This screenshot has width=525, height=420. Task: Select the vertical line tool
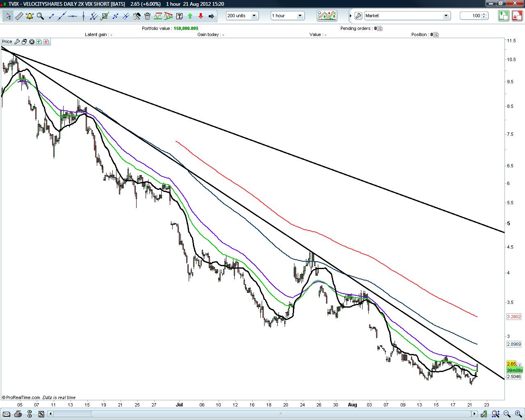coord(83,16)
